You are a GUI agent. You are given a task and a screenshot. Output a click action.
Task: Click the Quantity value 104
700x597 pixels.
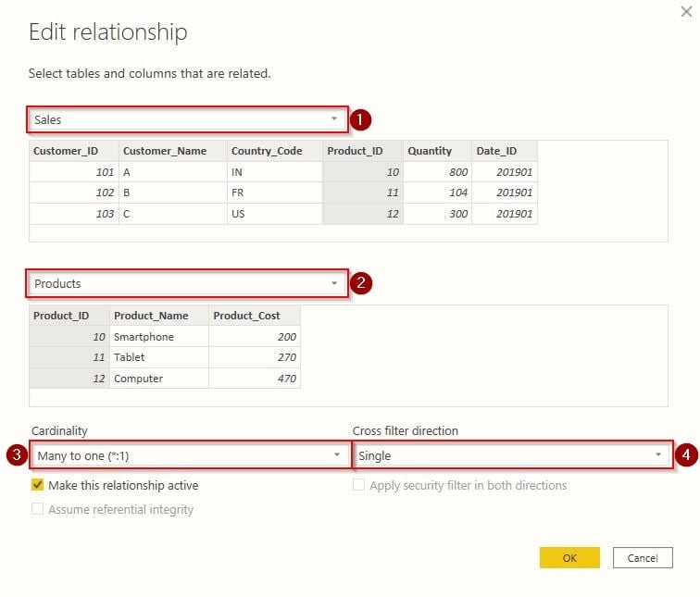pos(437,193)
